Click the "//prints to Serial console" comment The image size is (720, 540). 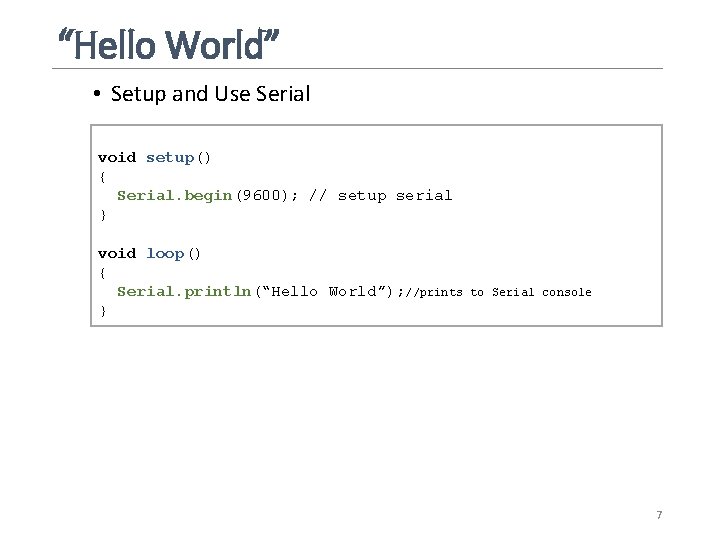coord(504,292)
